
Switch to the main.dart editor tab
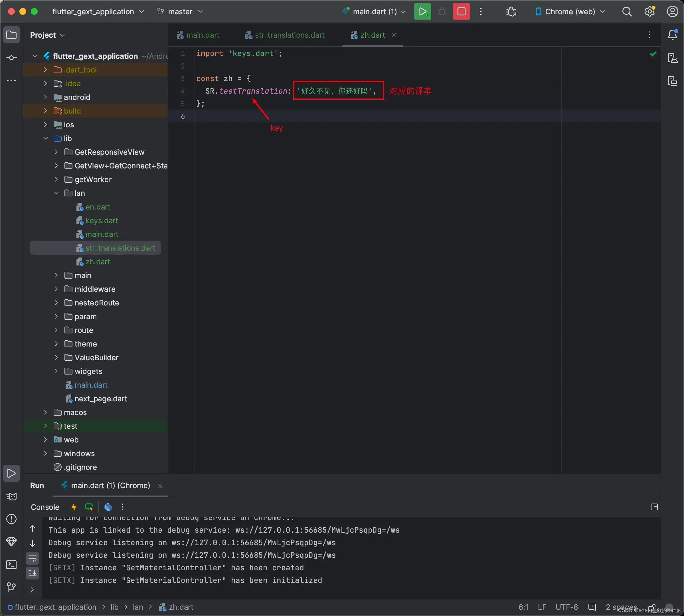(202, 35)
